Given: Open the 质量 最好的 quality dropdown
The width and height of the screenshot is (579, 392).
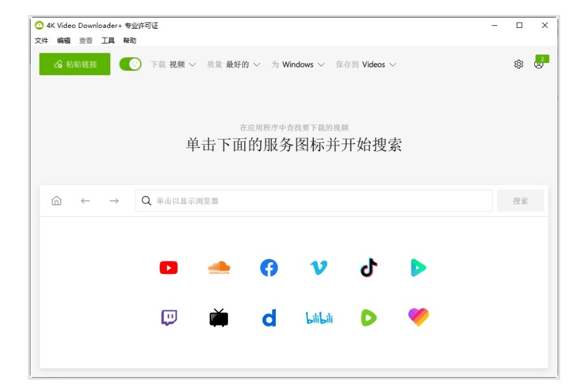Looking at the screenshot, I should pos(234,64).
